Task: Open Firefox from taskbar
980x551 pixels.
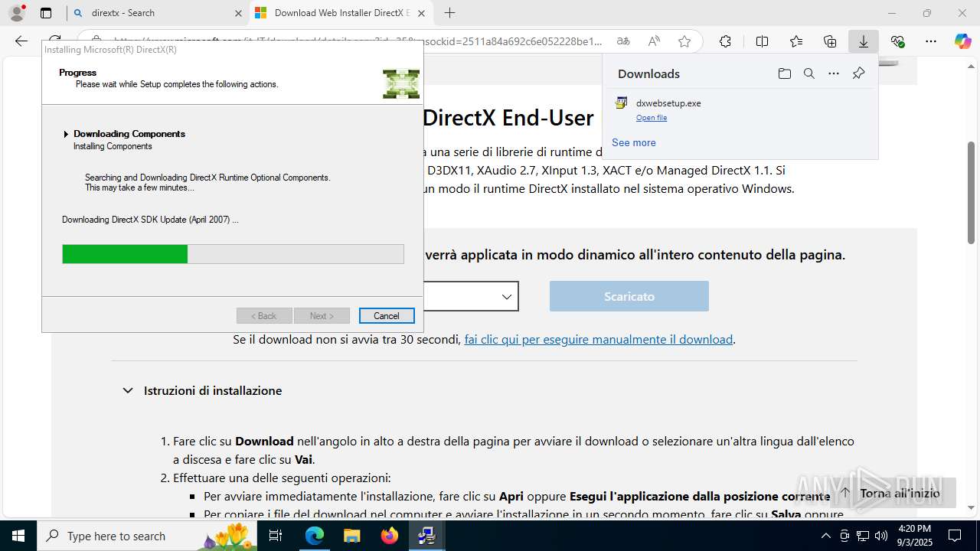Action: pyautogui.click(x=390, y=536)
